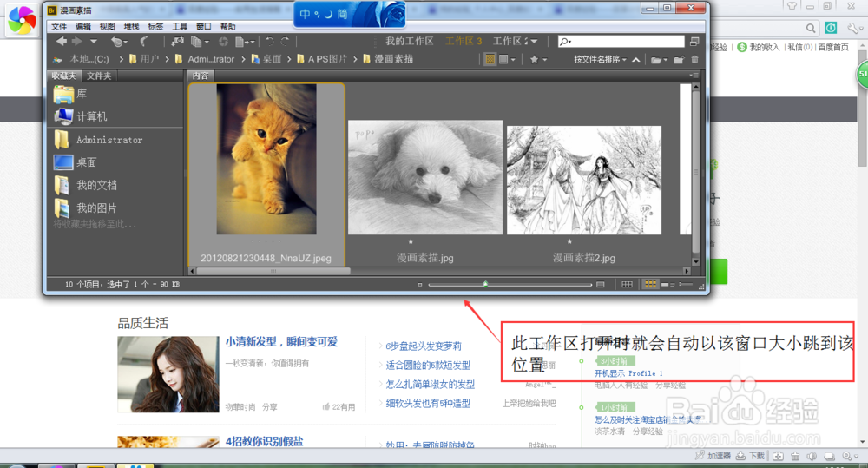
Task: Create a new folder
Action: click(x=679, y=59)
